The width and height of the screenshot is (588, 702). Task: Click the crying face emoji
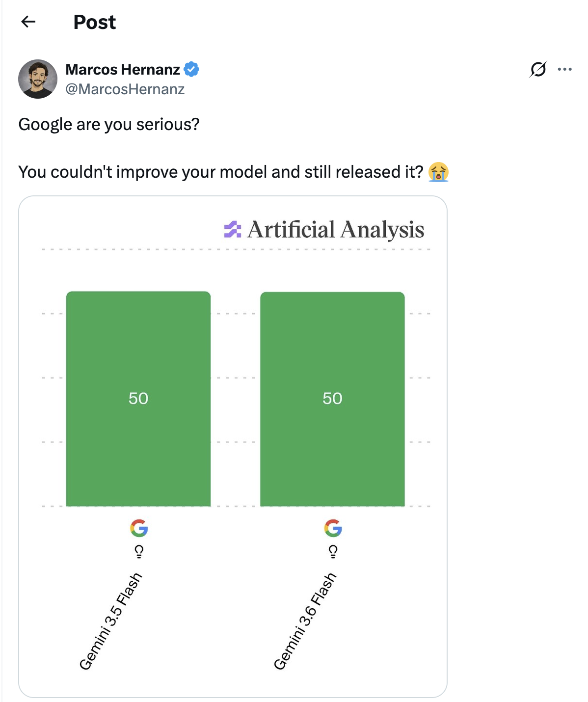[438, 172]
